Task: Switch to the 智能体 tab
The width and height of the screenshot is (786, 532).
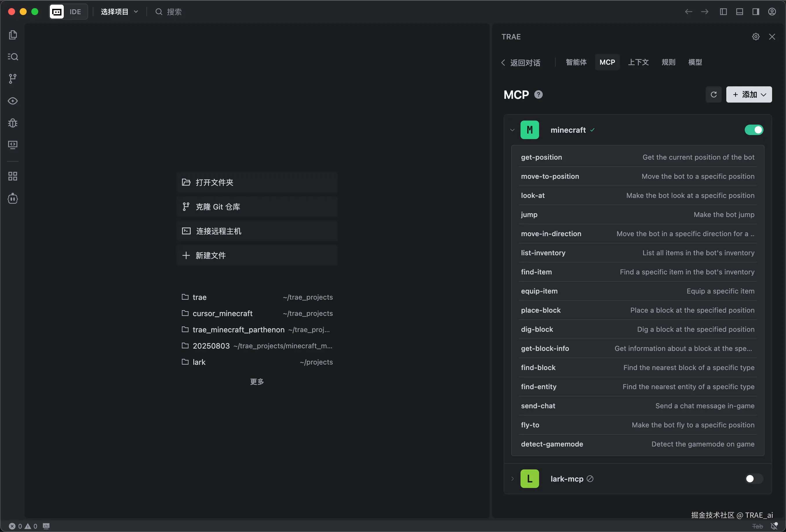Action: [576, 62]
